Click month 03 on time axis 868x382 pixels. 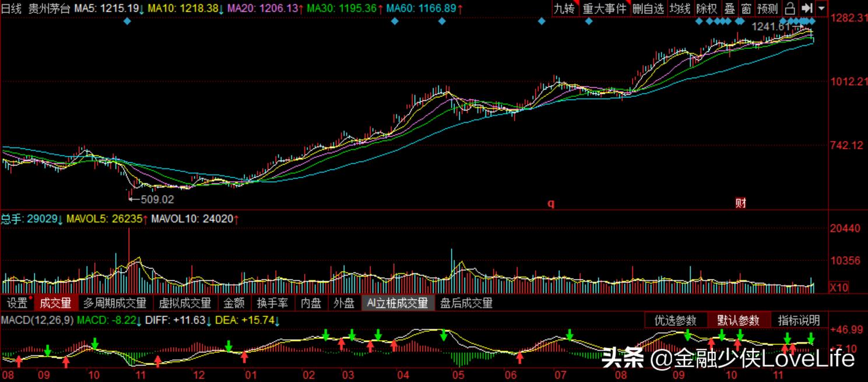pos(347,376)
